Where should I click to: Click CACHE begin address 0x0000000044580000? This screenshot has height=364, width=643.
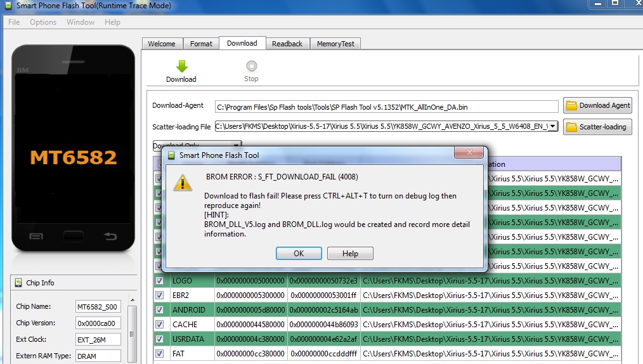click(250, 324)
